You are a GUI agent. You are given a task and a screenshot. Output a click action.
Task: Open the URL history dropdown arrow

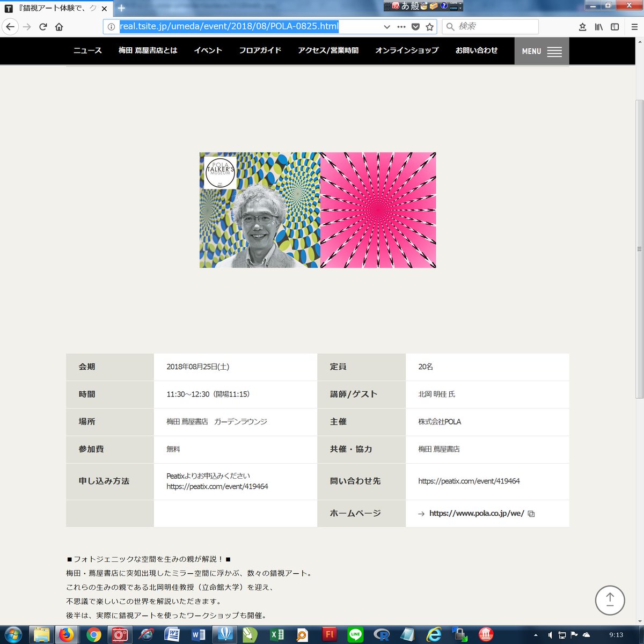click(x=386, y=27)
